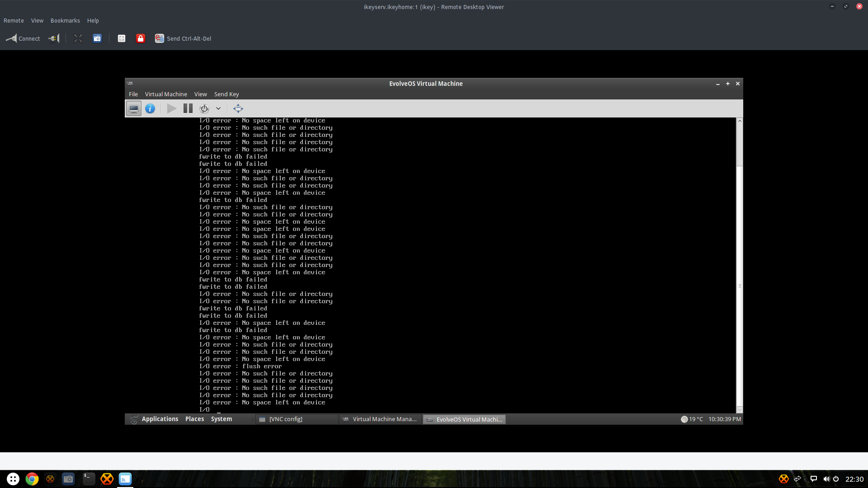Open the Bookmarks menu

pos(65,21)
